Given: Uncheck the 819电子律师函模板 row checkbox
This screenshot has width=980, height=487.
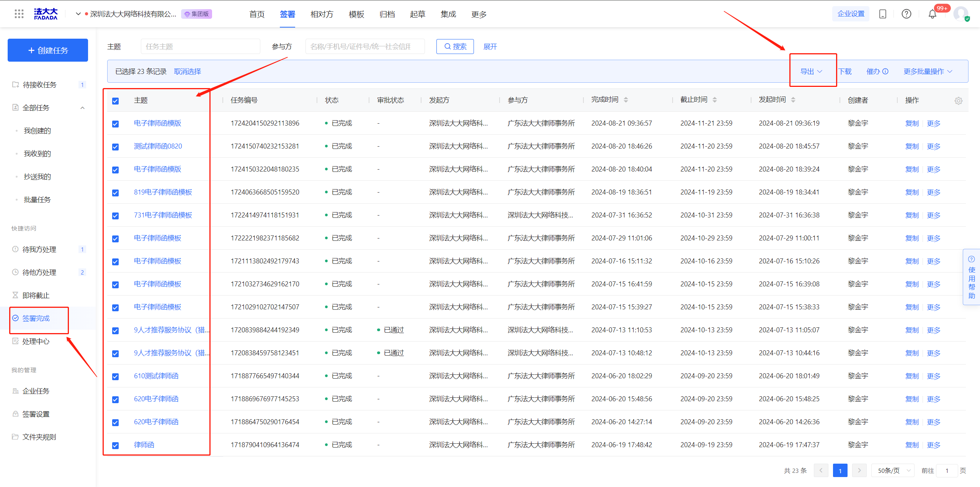Looking at the screenshot, I should 115,193.
